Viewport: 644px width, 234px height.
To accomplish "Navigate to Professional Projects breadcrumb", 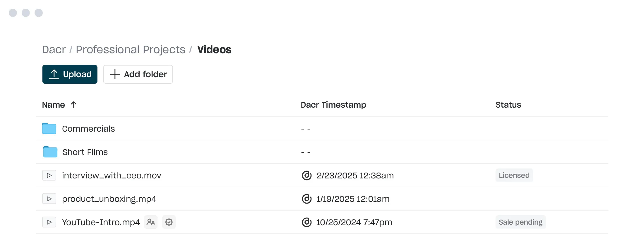I will 131,49.
